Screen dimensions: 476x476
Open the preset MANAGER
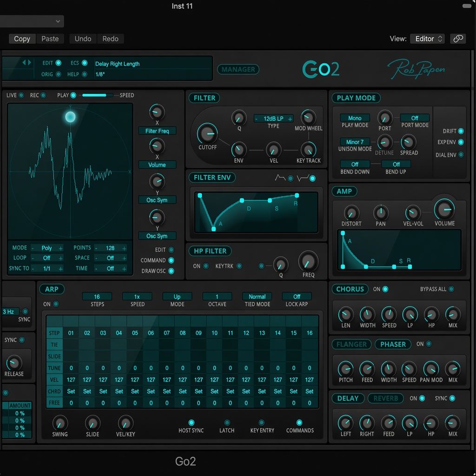(x=238, y=69)
